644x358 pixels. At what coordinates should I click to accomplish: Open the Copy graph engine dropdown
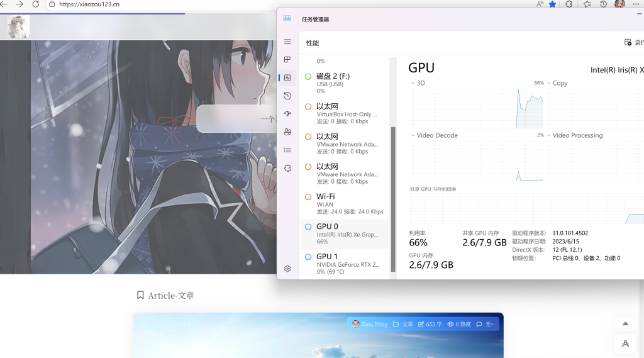[549, 83]
